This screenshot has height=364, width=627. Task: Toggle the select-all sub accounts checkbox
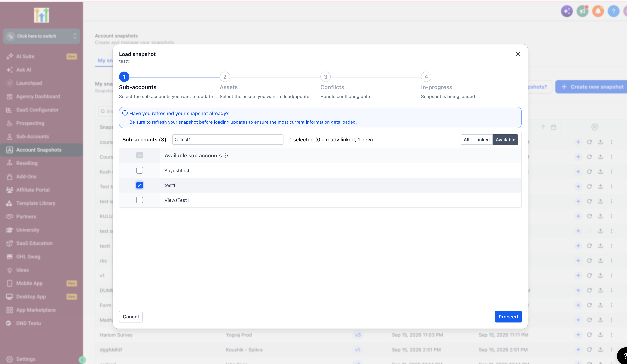click(x=140, y=155)
